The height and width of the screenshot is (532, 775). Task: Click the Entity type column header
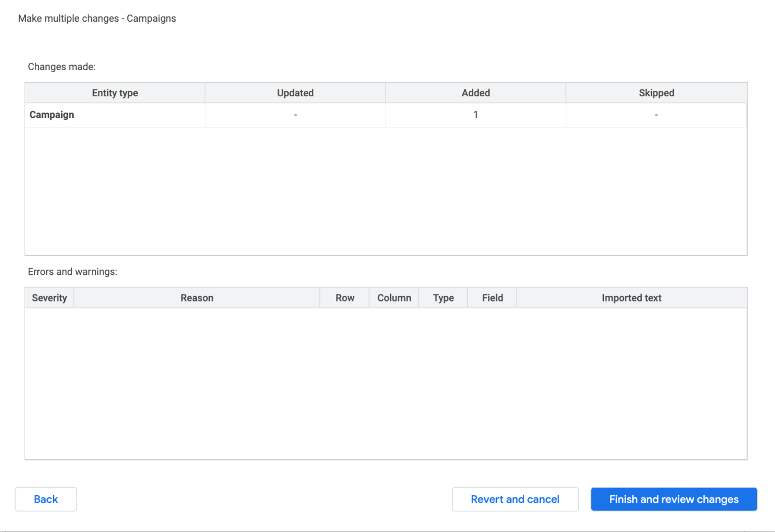point(115,93)
